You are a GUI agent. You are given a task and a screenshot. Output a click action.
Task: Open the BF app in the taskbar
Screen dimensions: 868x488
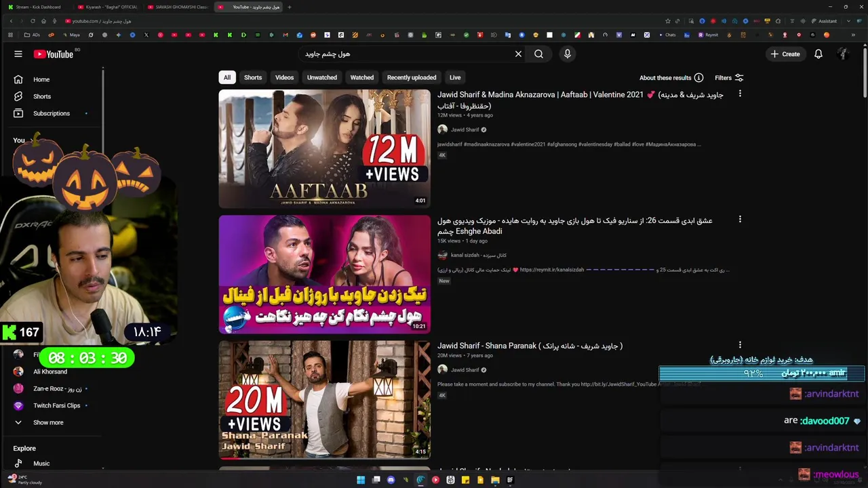point(510,480)
